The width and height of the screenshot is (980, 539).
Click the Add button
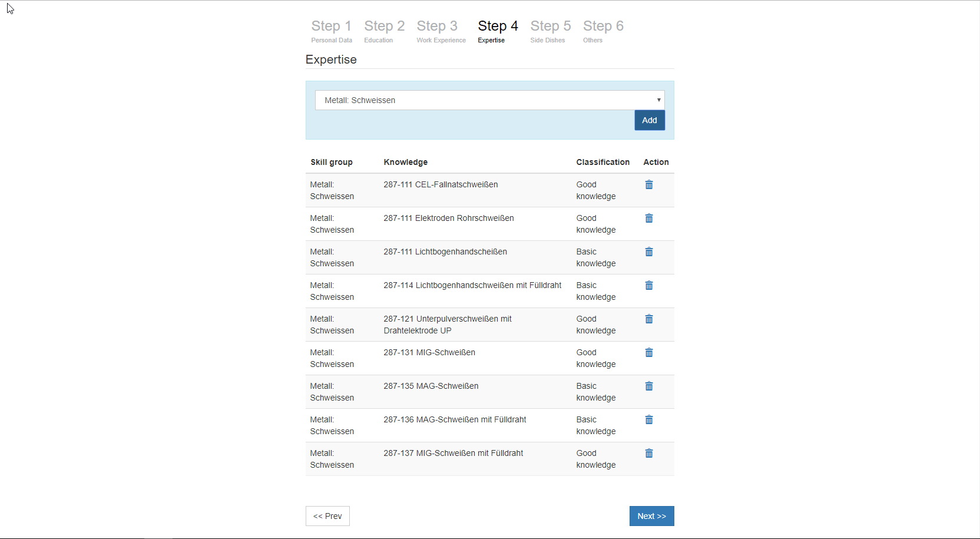[x=649, y=120]
